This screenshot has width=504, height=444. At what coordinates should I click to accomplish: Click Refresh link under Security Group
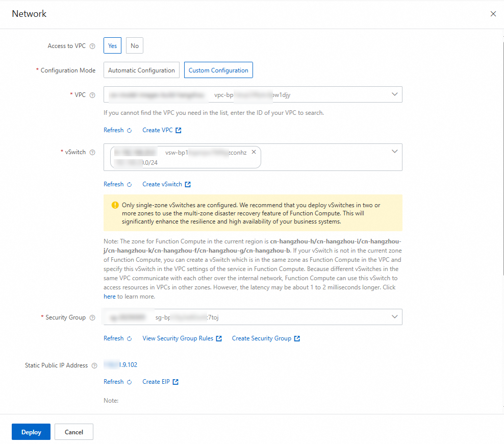[113, 338]
